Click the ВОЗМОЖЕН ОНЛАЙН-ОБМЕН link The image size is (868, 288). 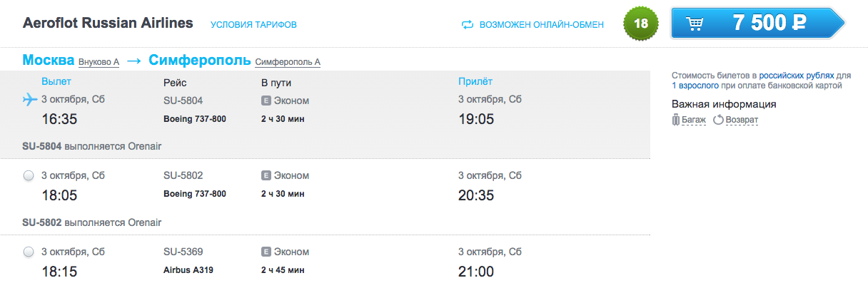tap(542, 25)
